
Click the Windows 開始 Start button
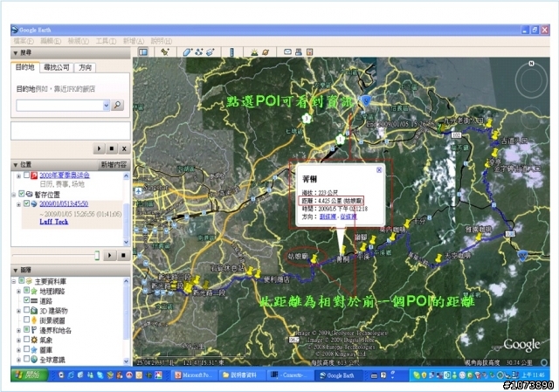coord(30,375)
